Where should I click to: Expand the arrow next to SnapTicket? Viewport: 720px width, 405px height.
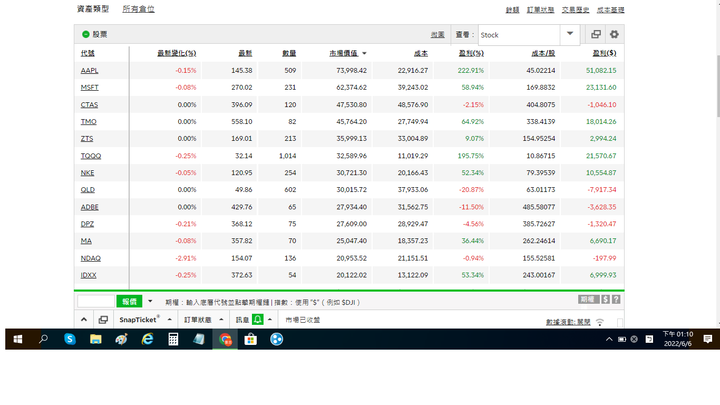tap(170, 320)
